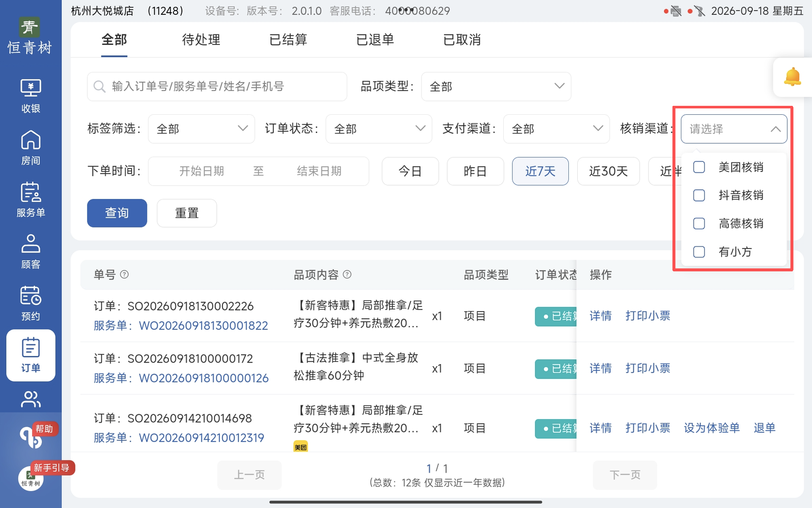Click the 单号 help question icon
The width and height of the screenshot is (812, 508).
click(x=124, y=275)
